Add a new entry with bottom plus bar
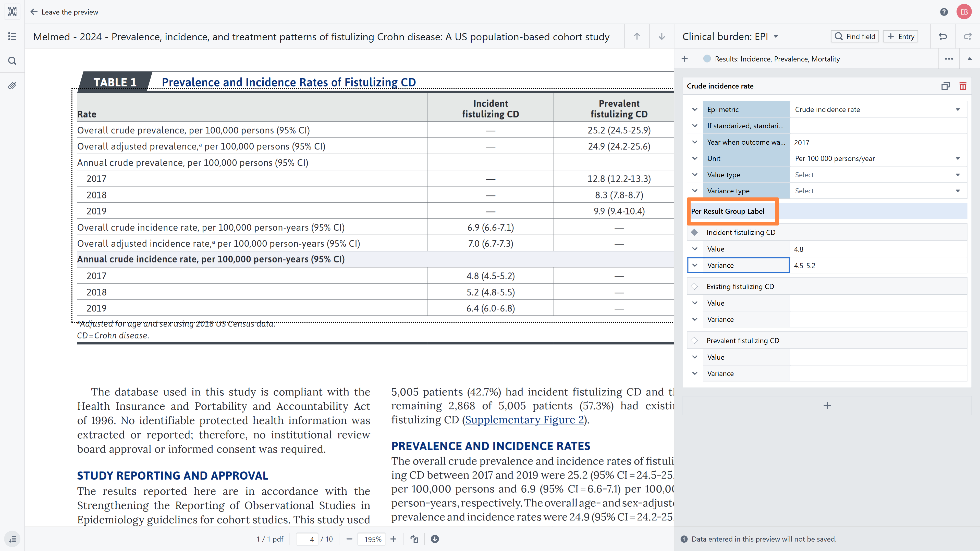The width and height of the screenshot is (980, 551). pos(827,406)
